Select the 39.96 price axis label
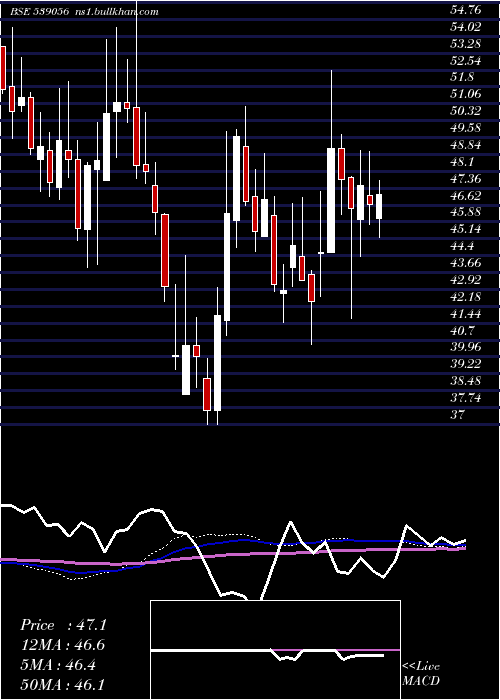500x700 pixels. point(466,348)
